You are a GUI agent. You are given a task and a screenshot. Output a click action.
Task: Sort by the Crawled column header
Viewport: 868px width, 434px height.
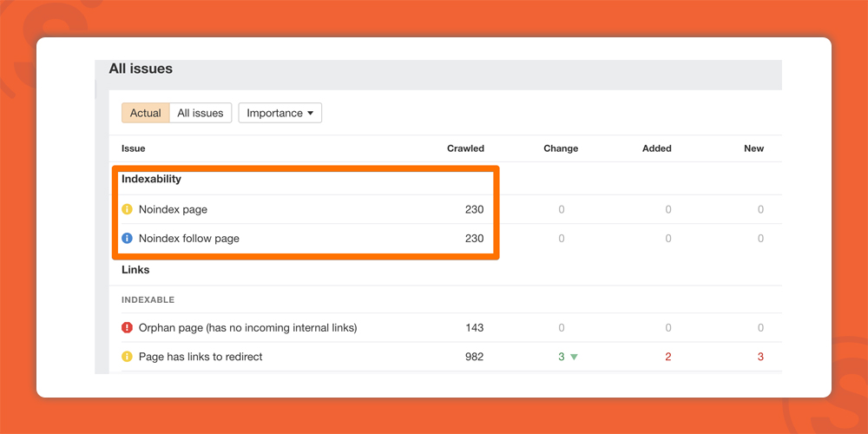coord(465,148)
